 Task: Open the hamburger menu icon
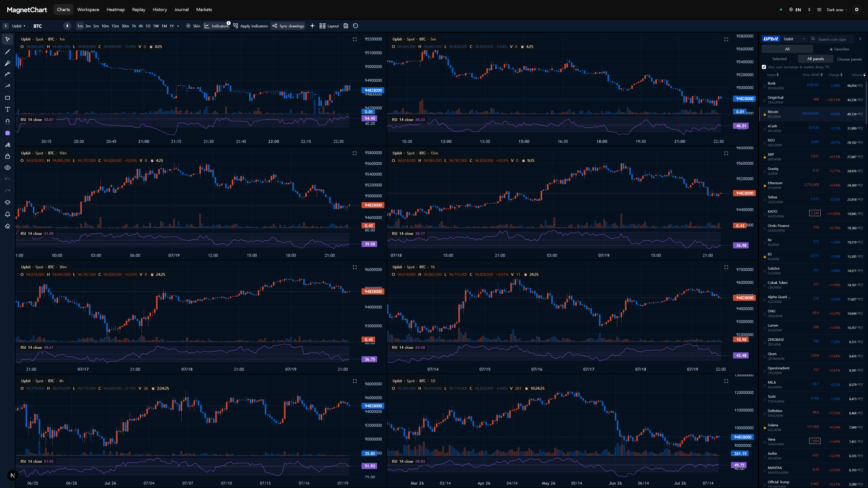819,10
